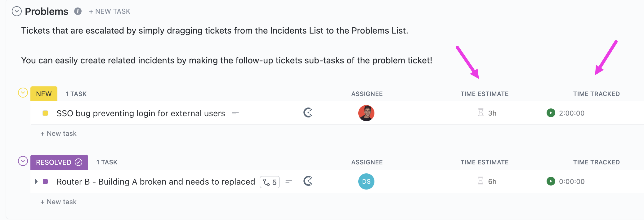The width and height of the screenshot is (644, 220).
Task: Open status options via the NEW badge
Action: pyautogui.click(x=44, y=94)
